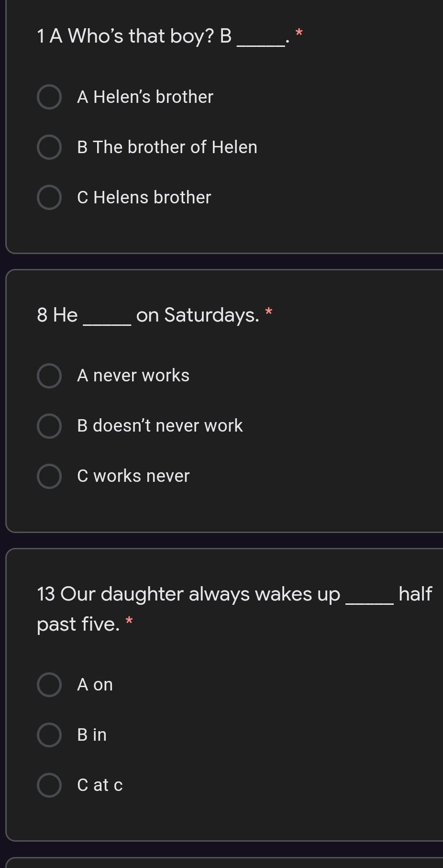Select the radio button for 'A never works'
The image size is (443, 868).
pyautogui.click(x=49, y=376)
